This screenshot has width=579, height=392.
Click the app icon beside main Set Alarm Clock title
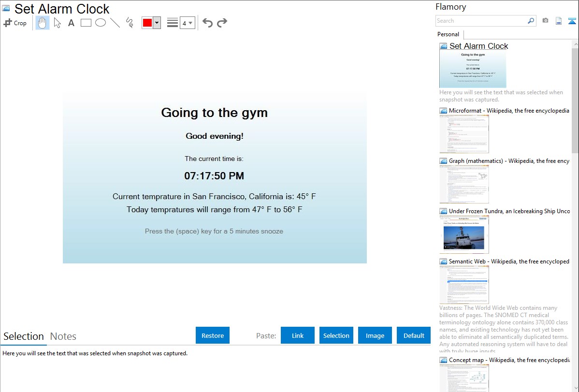[6, 8]
